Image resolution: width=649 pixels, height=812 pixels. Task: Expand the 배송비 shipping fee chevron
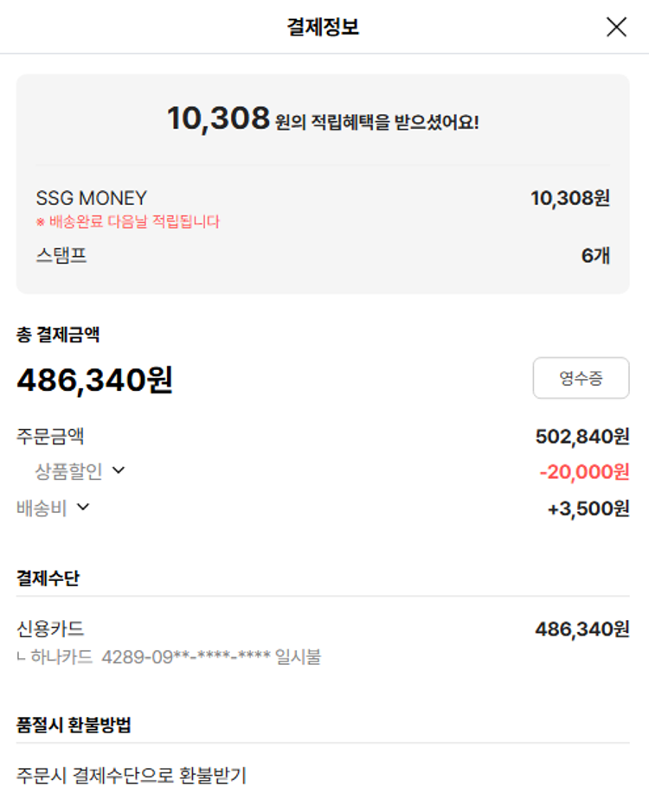tap(83, 507)
